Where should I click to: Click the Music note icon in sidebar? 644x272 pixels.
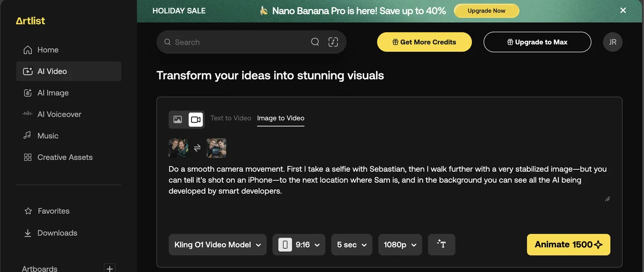click(28, 135)
